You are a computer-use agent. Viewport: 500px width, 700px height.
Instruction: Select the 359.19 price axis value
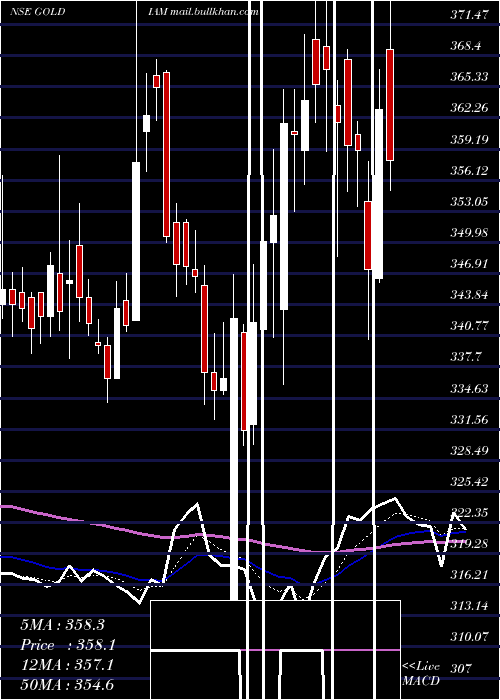(x=469, y=140)
